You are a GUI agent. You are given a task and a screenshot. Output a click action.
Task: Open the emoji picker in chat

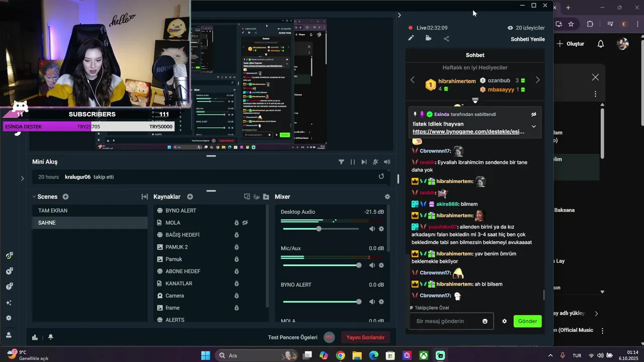pos(485,321)
